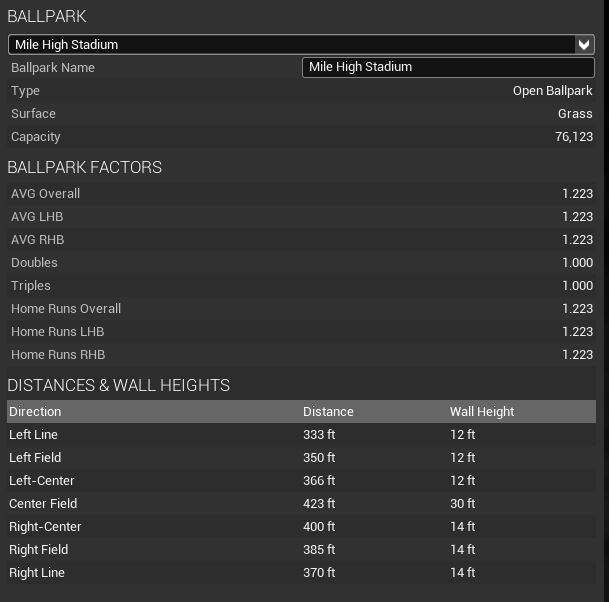The image size is (609, 602).
Task: Click the ballpark selector's down arrow
Action: [585, 44]
